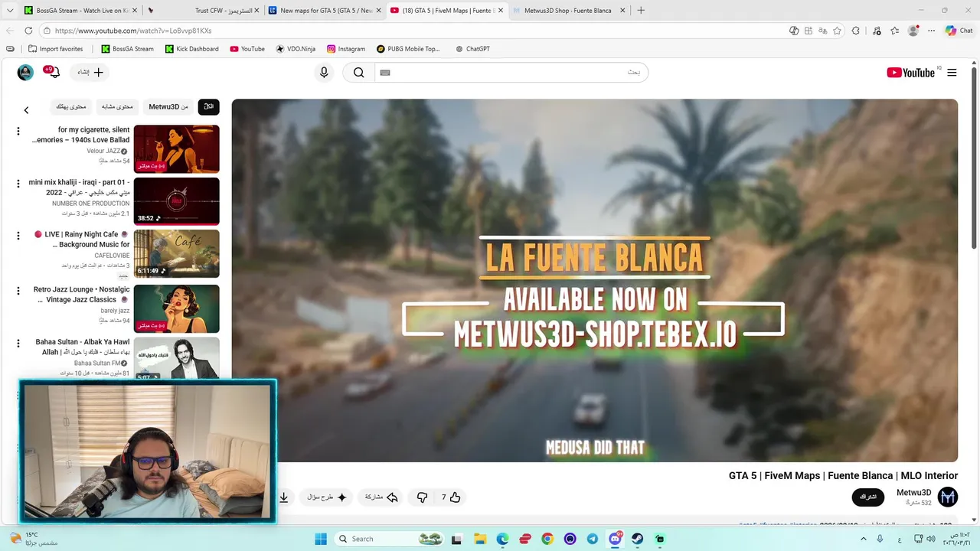980x551 pixels.
Task: Dislike the video with thumbs down
Action: (x=422, y=497)
